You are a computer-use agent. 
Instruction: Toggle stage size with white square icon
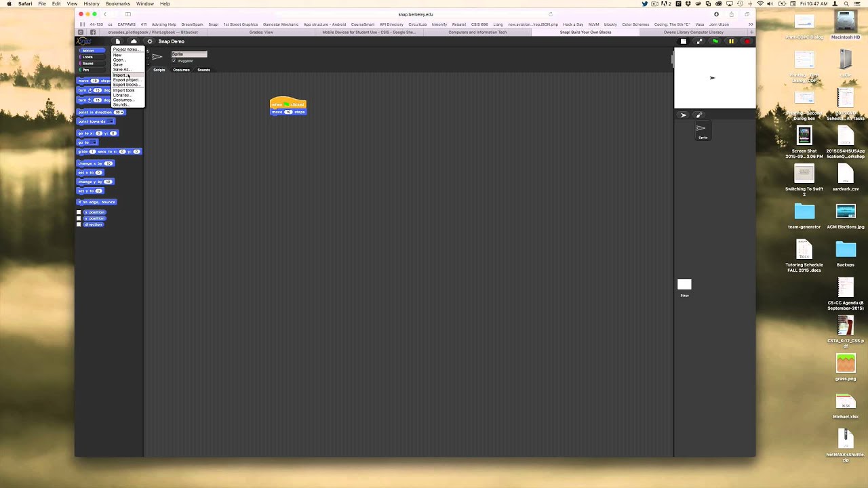(x=684, y=41)
